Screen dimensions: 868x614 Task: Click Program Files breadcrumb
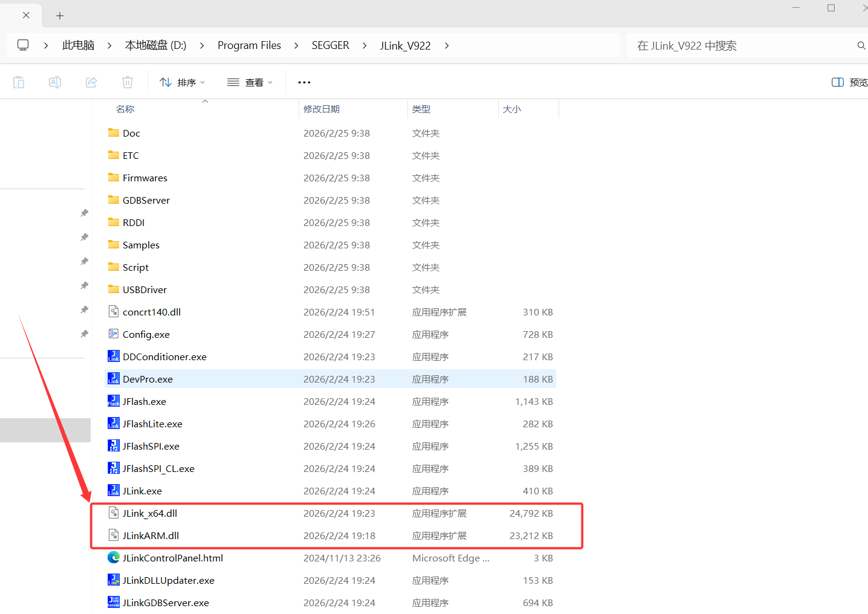[249, 45]
